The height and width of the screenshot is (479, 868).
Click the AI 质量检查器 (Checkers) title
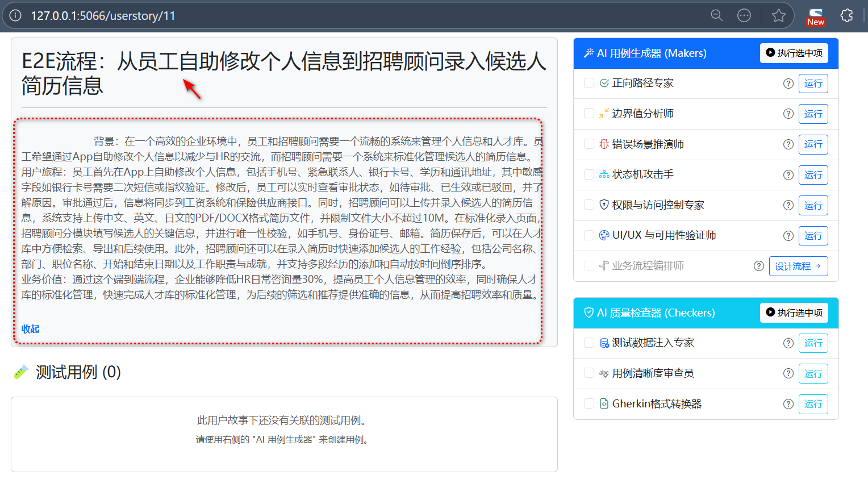coord(656,313)
